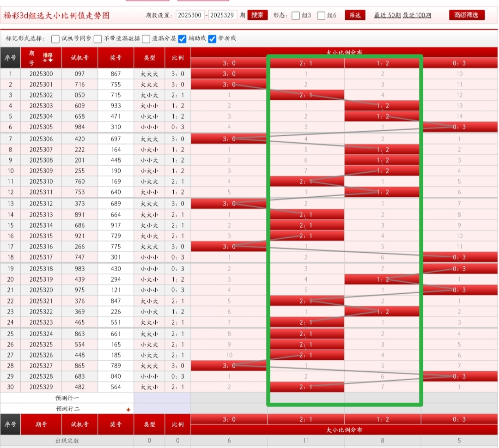Show the 最近100期 results
This screenshot has width=499, height=448.
pos(417,15)
